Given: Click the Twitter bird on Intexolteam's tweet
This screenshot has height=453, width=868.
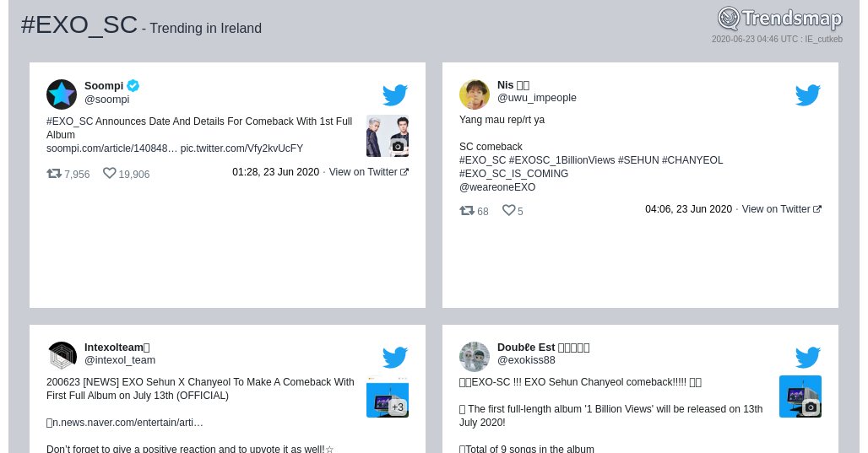Looking at the screenshot, I should coord(394,357).
